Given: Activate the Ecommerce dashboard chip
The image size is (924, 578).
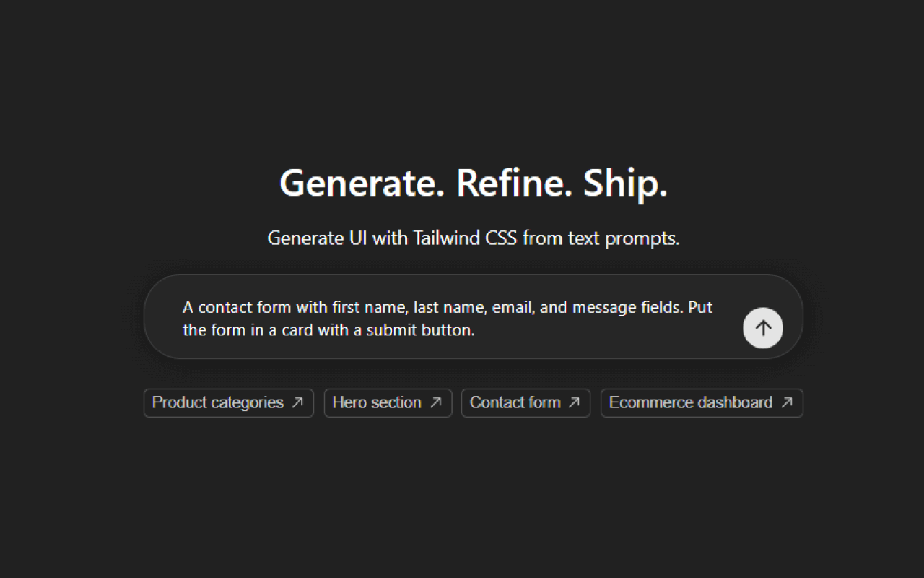Looking at the screenshot, I should point(701,402).
